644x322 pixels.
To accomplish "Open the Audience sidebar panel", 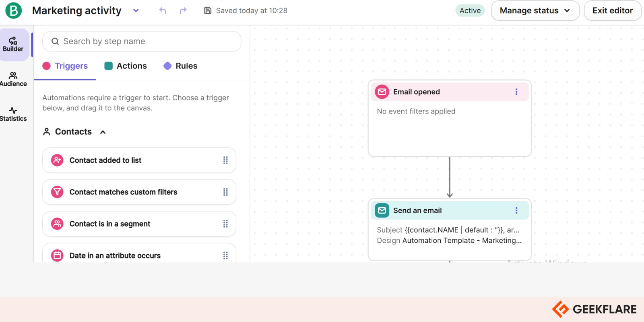I will [13, 79].
